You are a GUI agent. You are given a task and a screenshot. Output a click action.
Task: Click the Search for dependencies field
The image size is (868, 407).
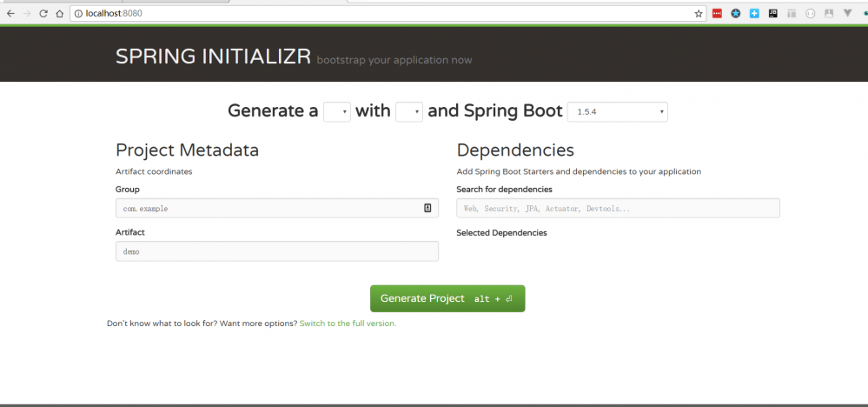click(618, 208)
